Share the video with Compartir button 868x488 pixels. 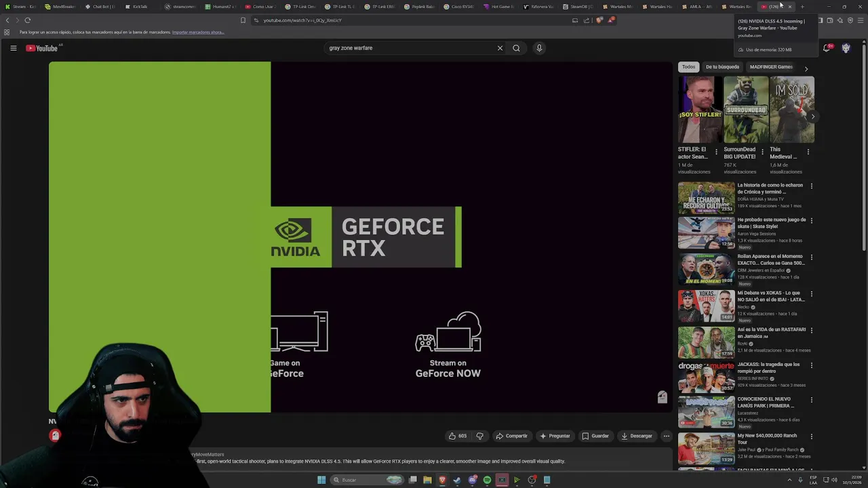click(511, 436)
